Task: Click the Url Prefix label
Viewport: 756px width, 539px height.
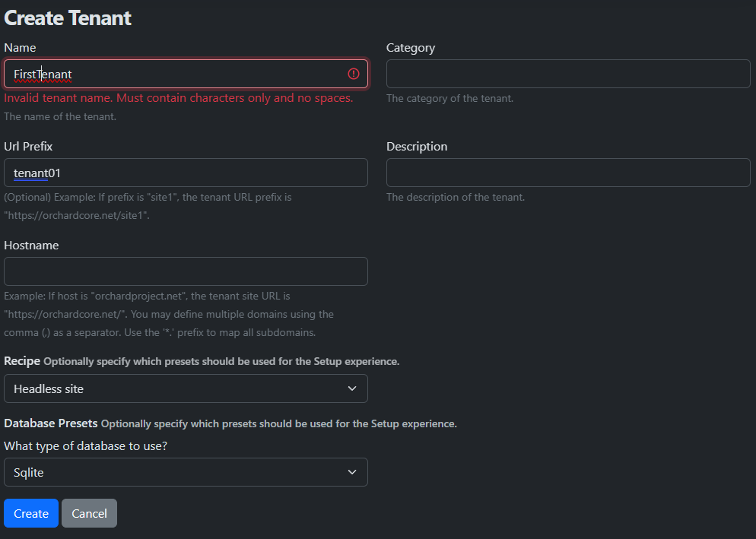Action: click(28, 147)
